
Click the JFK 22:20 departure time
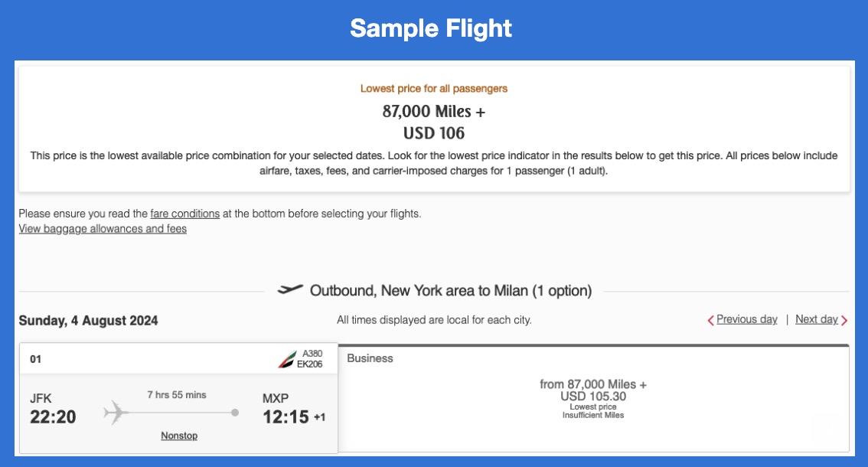[53, 416]
